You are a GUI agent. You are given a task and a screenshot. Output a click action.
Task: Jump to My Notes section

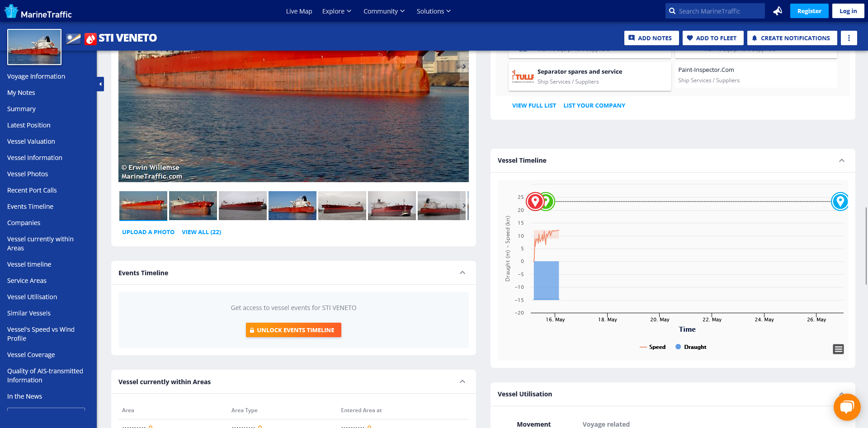21,93
